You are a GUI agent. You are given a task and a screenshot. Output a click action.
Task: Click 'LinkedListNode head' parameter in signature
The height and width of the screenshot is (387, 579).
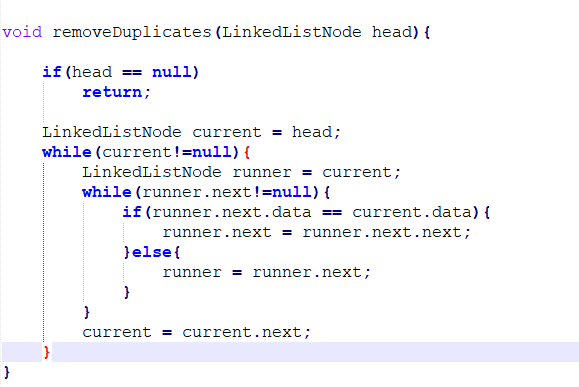pyautogui.click(x=317, y=32)
